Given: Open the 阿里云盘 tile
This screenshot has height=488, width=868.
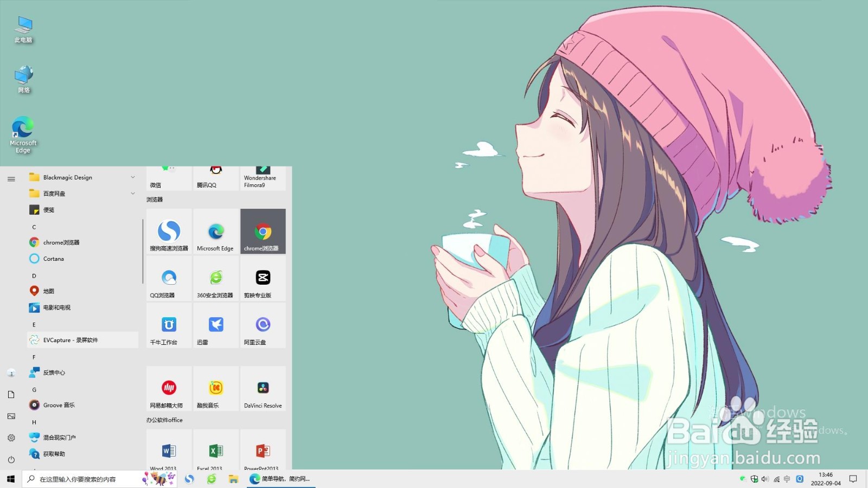Looking at the screenshot, I should pos(263,325).
